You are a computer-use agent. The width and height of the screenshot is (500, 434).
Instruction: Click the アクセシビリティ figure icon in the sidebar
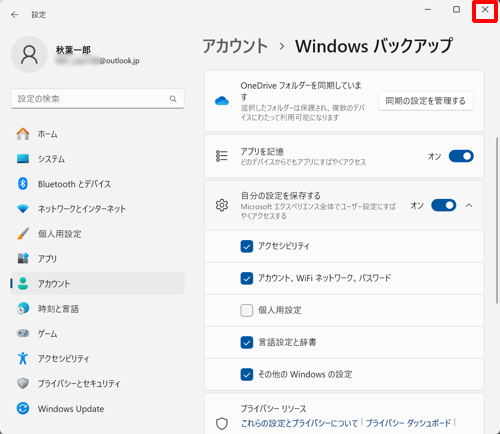pos(23,358)
